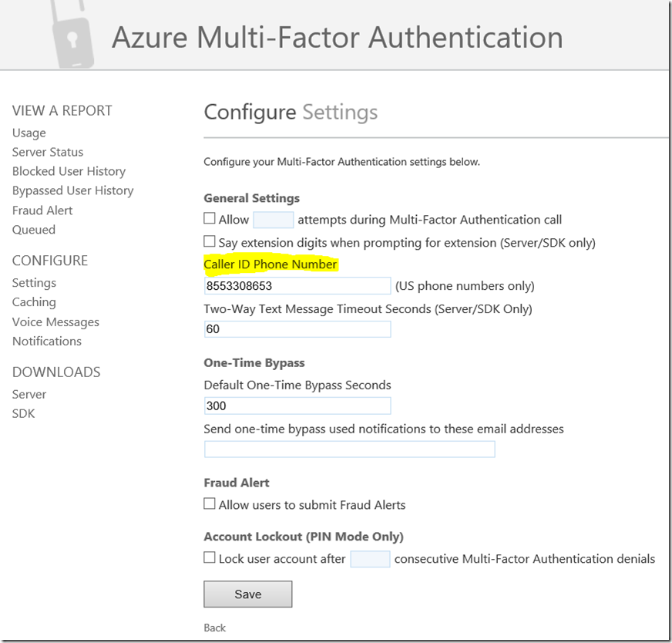Screen dimensions: 672x643
Task: Enable the Allow attempts checkbox
Action: (210, 219)
